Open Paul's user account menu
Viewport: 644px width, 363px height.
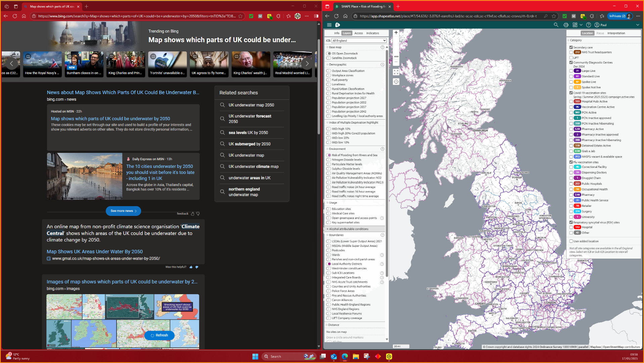[600, 25]
